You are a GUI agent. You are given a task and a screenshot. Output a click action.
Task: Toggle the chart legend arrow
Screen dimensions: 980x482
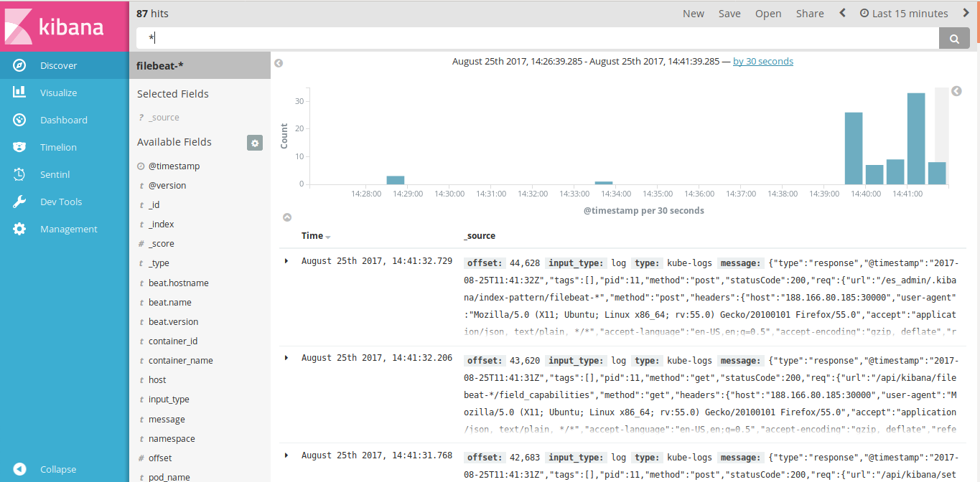point(956,91)
